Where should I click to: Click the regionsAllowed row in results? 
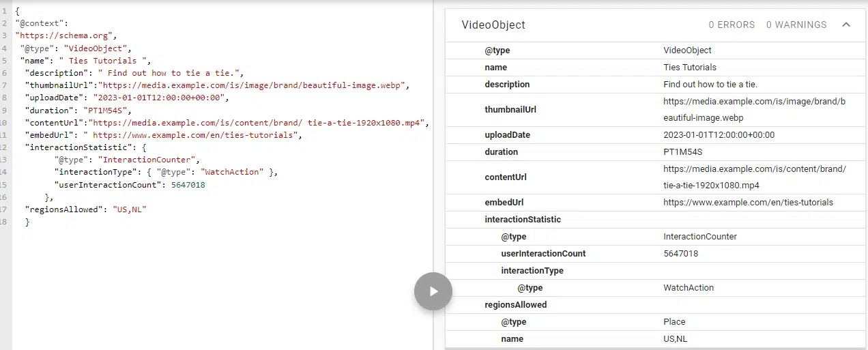(x=655, y=305)
